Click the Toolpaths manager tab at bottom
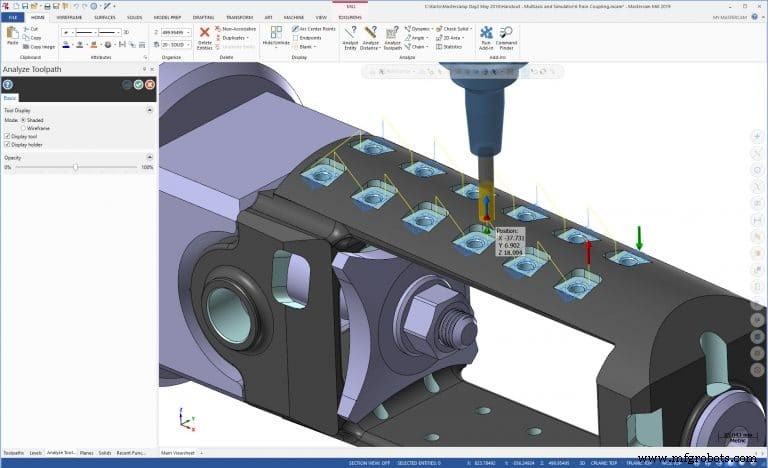The height and width of the screenshot is (468, 768). click(x=14, y=453)
